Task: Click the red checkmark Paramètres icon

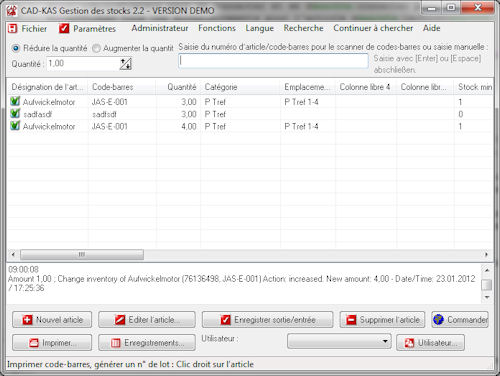Action: coord(64,29)
